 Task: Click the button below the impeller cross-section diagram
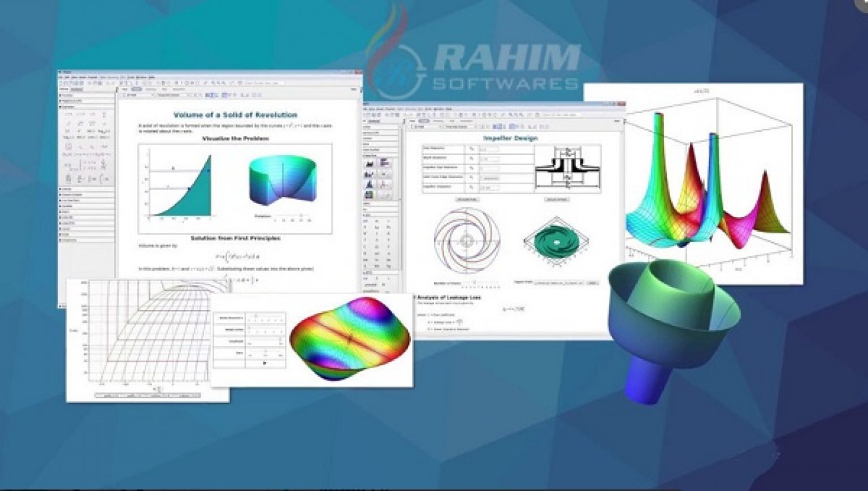click(x=557, y=199)
